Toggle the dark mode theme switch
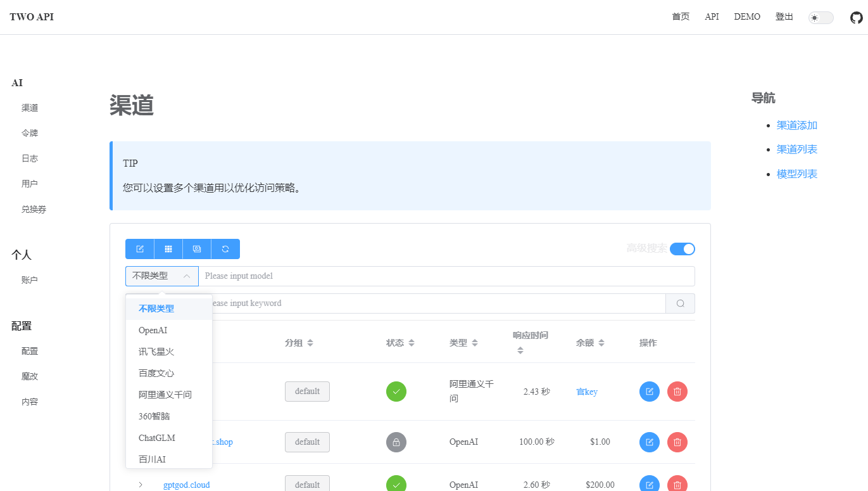868x491 pixels. 821,18
